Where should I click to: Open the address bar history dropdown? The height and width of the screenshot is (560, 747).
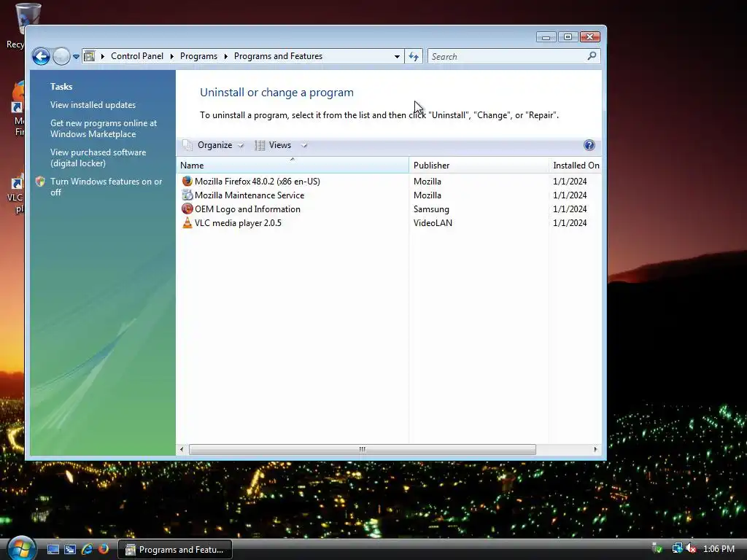(397, 56)
